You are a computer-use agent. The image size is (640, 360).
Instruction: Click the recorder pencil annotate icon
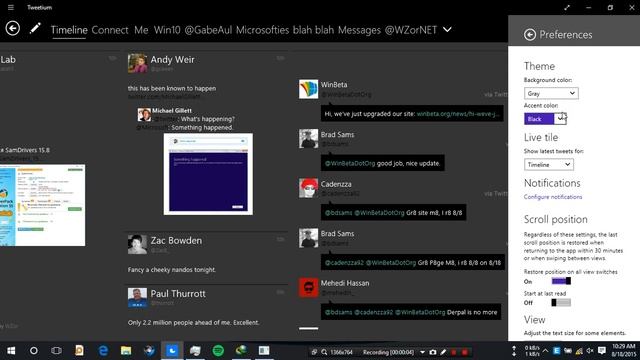[443, 352]
